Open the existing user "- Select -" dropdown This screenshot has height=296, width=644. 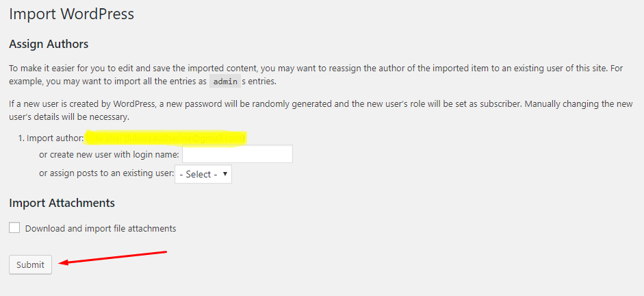click(203, 174)
